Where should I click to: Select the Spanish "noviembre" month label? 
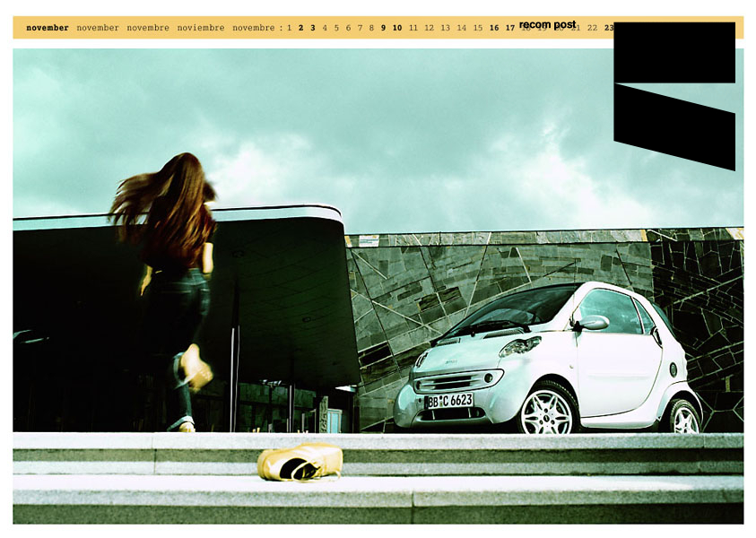201,28
